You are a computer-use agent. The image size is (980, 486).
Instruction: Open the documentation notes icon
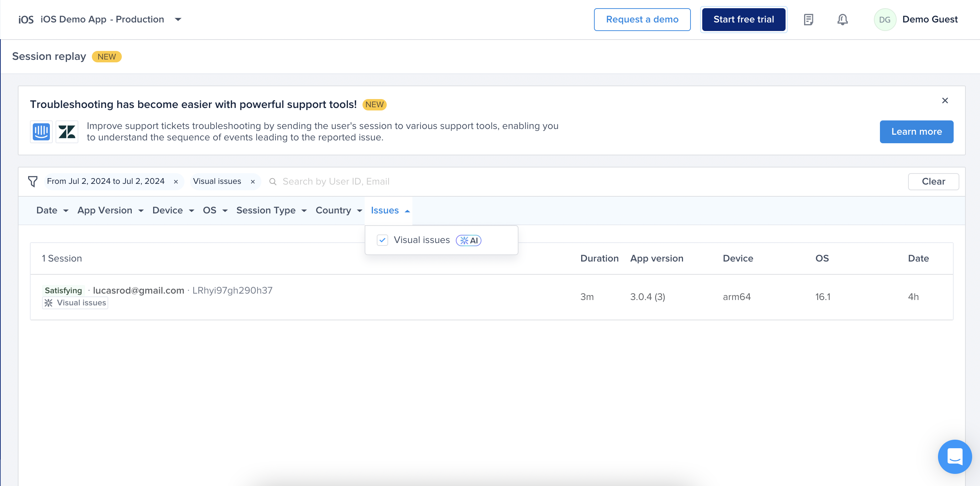(x=808, y=19)
